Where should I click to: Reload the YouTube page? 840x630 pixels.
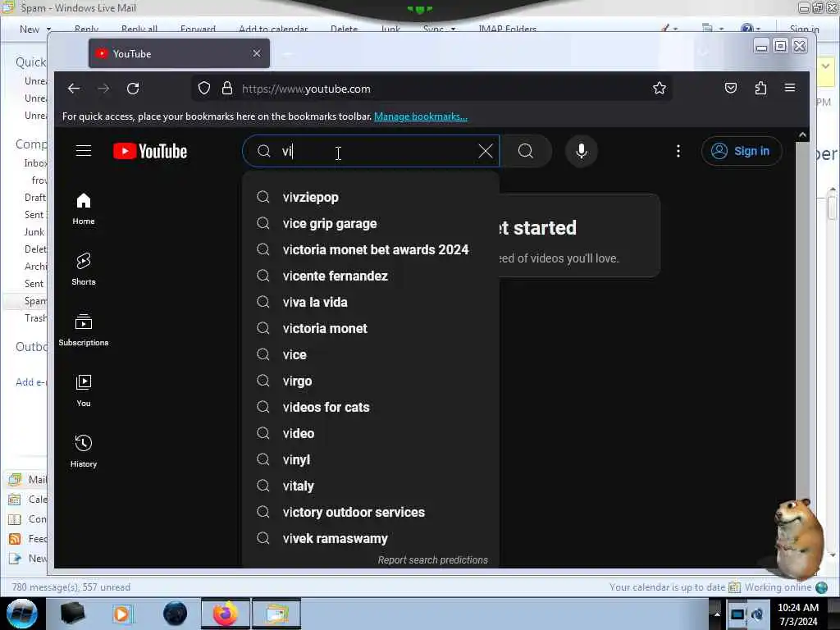[133, 89]
